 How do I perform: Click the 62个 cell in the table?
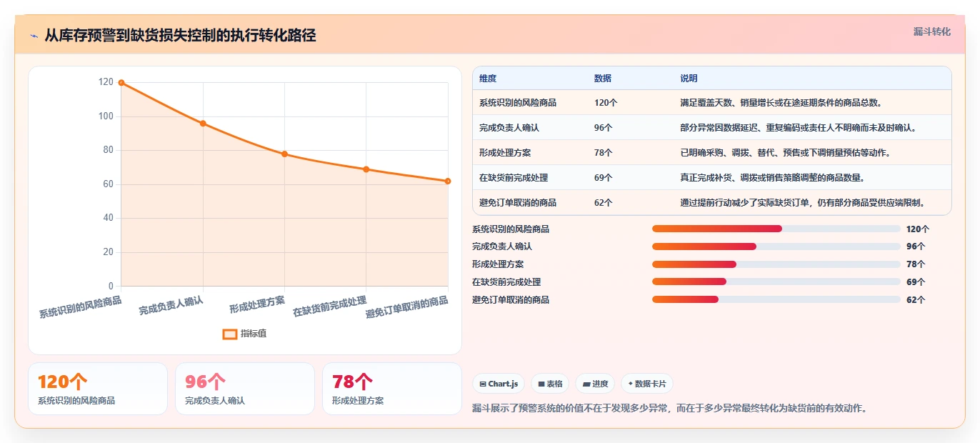pyautogui.click(x=604, y=203)
